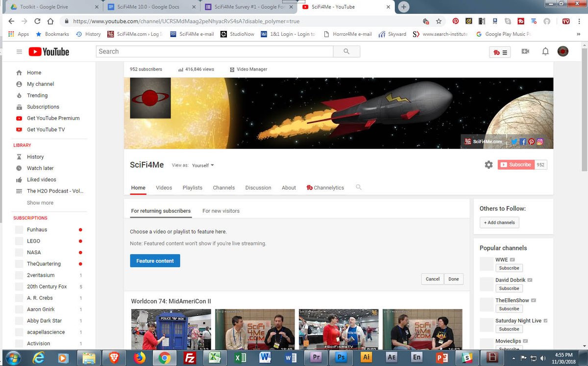Subscribe to TheEllenShow

[509, 309]
